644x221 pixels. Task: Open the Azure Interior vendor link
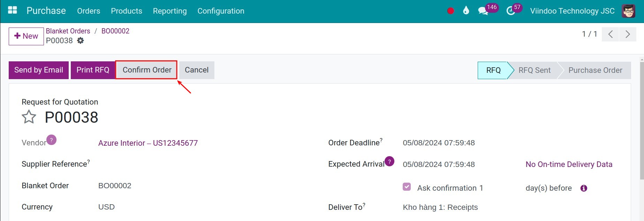pos(148,143)
